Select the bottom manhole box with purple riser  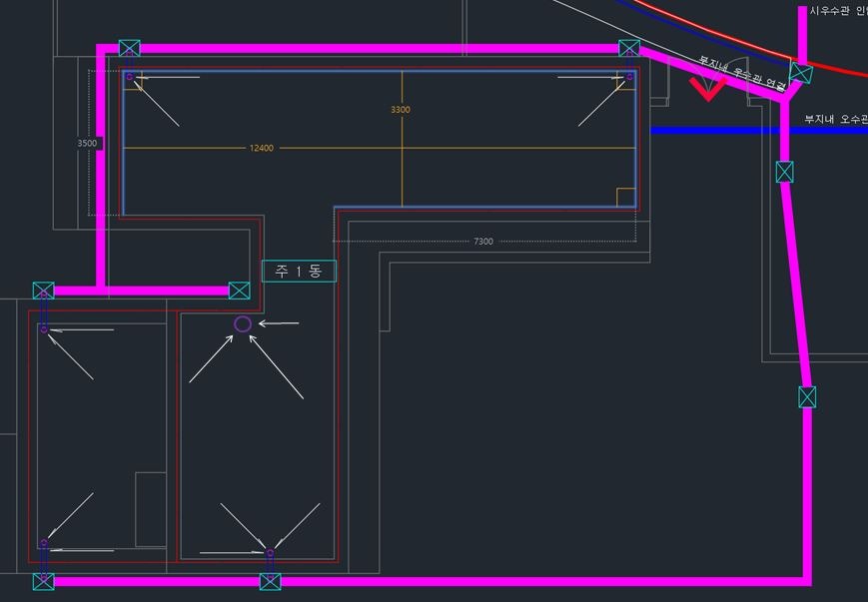[270, 581]
